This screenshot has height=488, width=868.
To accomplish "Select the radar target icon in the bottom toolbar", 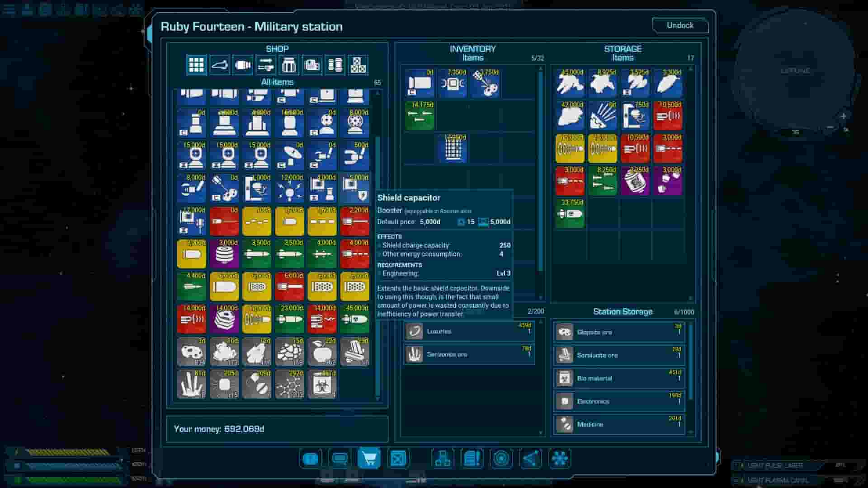I will click(x=500, y=459).
